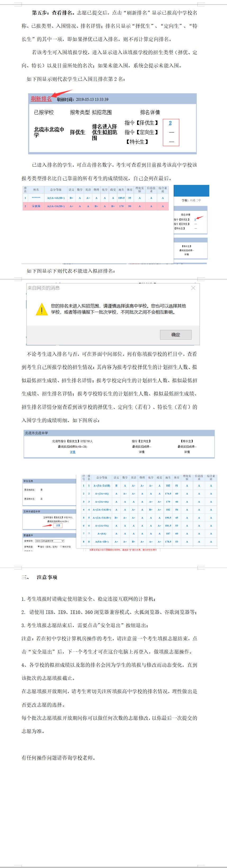This screenshot has height=868, width=227.
Task: Click total grade A+(6A) in the seventh row
Action: pyautogui.click(x=102, y=533)
